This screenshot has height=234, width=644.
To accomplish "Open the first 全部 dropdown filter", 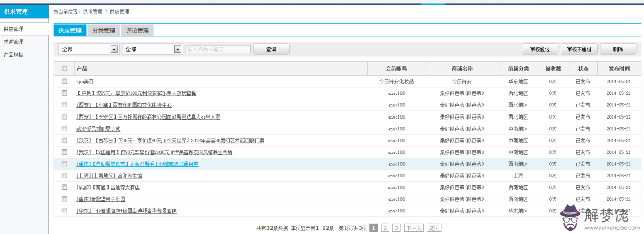I will tap(114, 49).
